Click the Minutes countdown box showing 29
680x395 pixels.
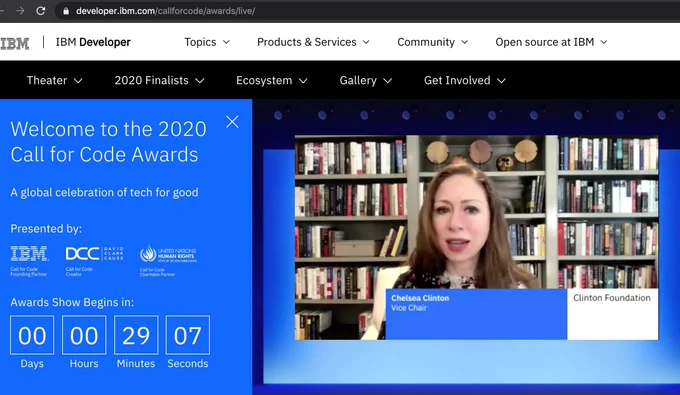pyautogui.click(x=136, y=335)
